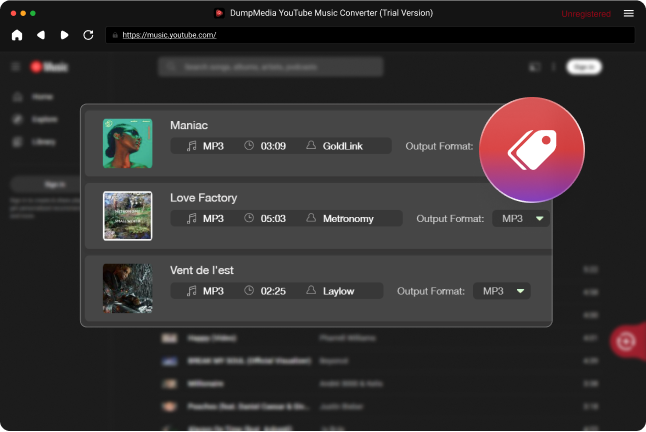Click the Vent de l'est song title
This screenshot has height=432, width=646.
[202, 270]
